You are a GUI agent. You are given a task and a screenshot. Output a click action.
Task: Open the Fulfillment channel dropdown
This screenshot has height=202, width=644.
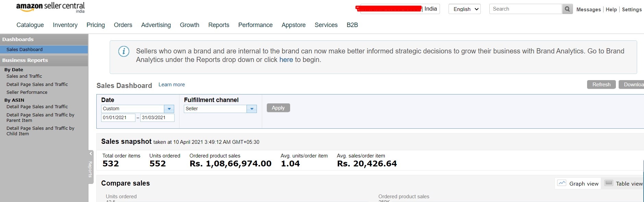click(252, 109)
